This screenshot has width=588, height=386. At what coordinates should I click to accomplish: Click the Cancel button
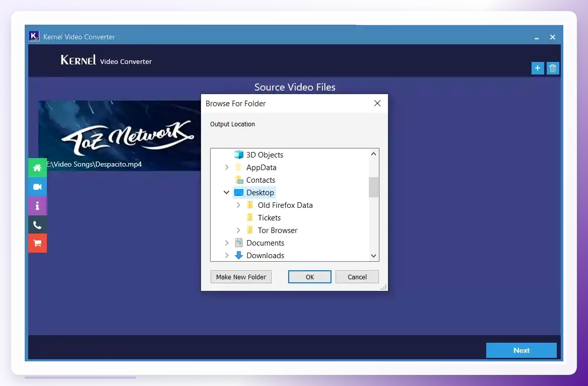click(x=357, y=277)
